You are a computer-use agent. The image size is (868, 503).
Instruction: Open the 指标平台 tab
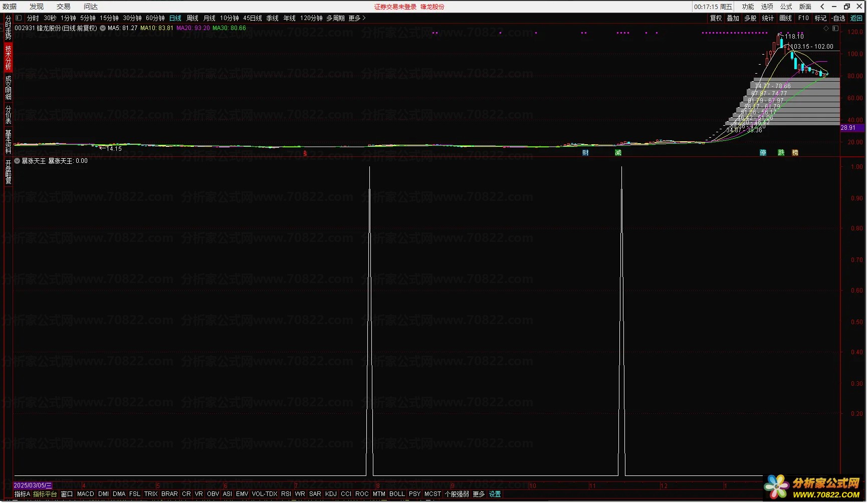tap(45, 494)
